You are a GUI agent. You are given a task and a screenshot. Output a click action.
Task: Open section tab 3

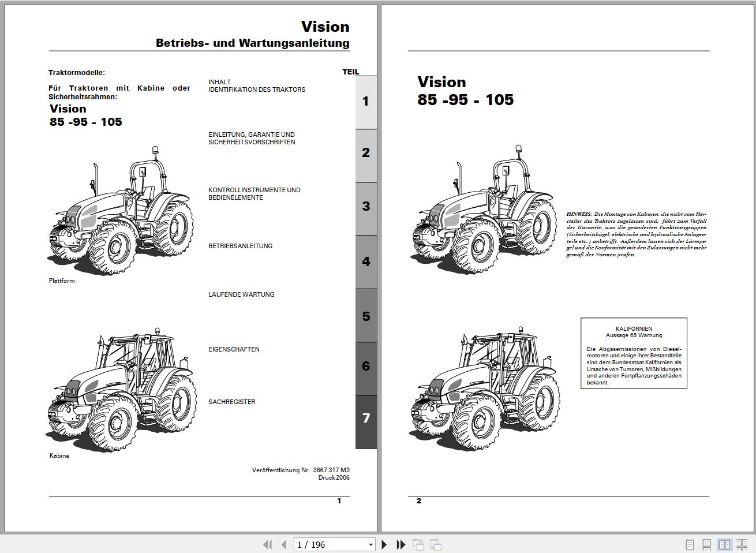click(x=366, y=208)
